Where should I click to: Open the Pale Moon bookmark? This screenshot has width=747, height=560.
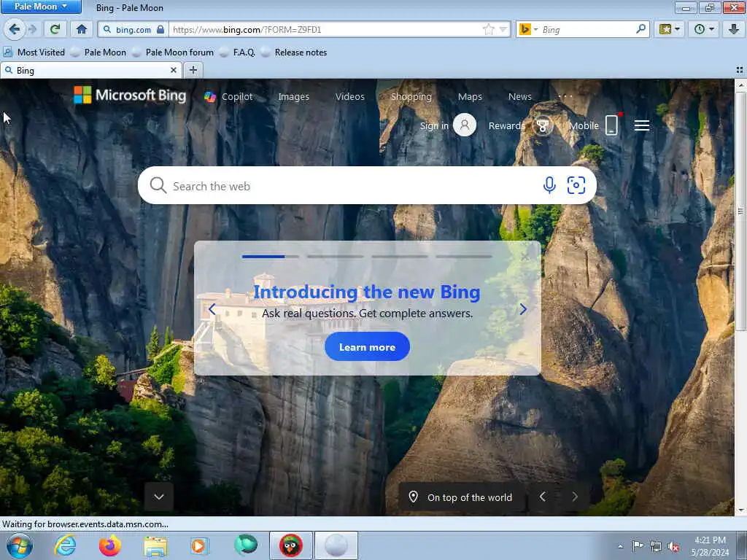(x=98, y=52)
